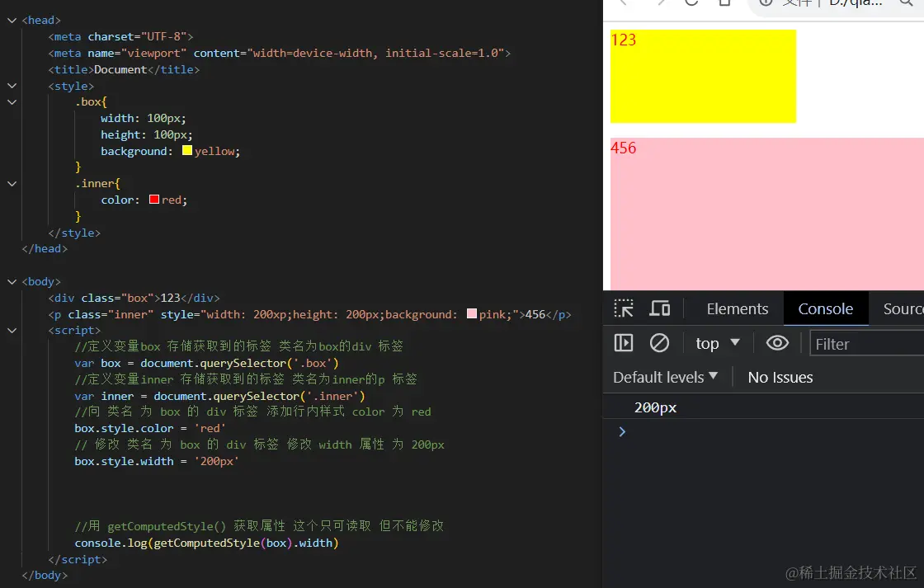Open live expression eye icon

click(777, 343)
